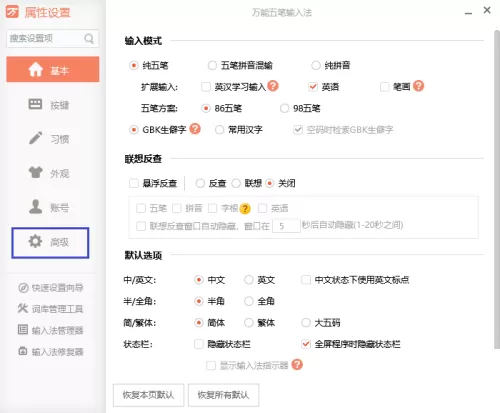Click the 恢复所有默认 button
The image size is (500, 413).
(223, 395)
